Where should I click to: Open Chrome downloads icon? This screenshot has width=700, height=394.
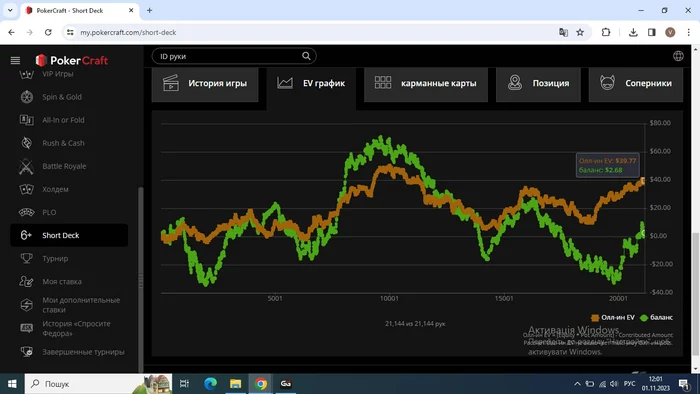tap(633, 32)
